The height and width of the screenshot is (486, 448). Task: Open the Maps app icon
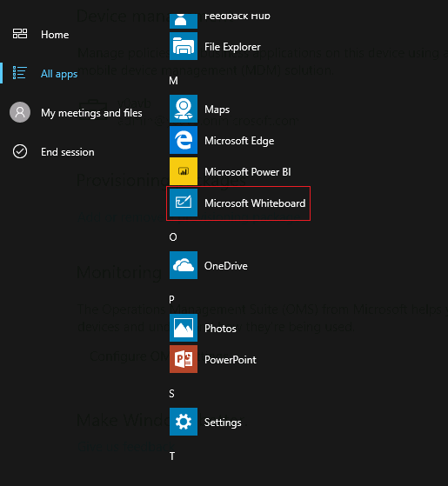point(184,109)
